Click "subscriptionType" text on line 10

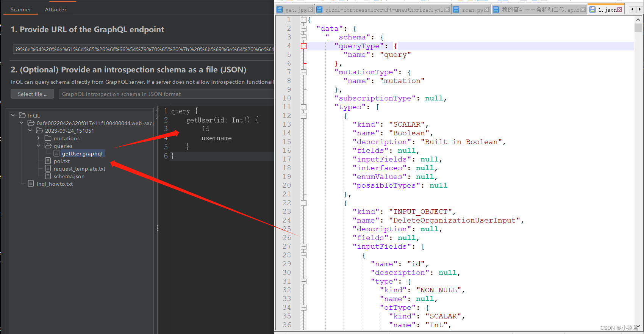click(375, 98)
